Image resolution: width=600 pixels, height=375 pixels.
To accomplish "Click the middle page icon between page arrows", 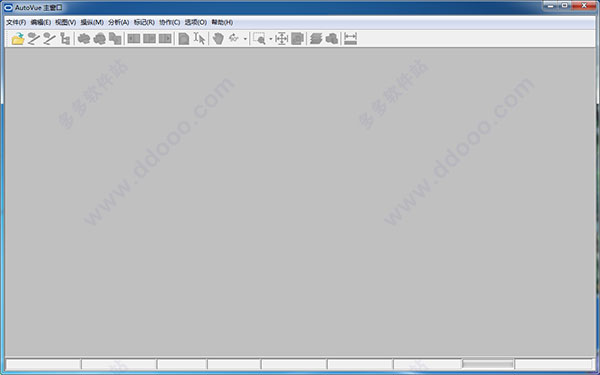I will pyautogui.click(x=149, y=39).
